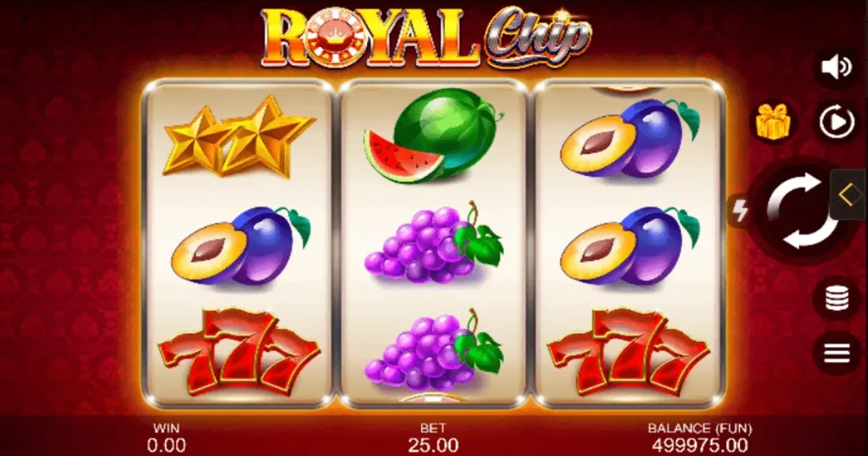Open bet settings with the coin stack icon
Image resolution: width=868 pixels, height=456 pixels.
click(x=837, y=297)
